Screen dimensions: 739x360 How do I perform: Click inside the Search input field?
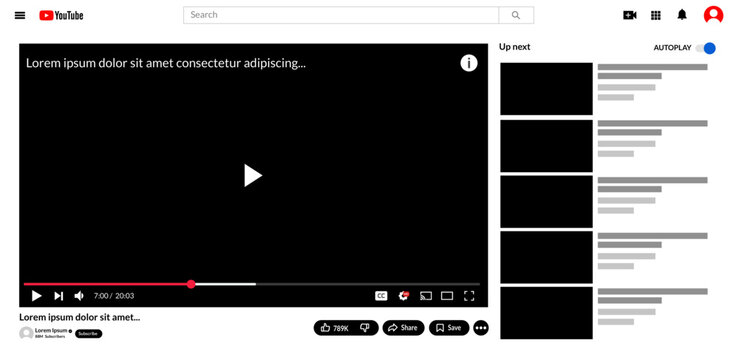341,15
